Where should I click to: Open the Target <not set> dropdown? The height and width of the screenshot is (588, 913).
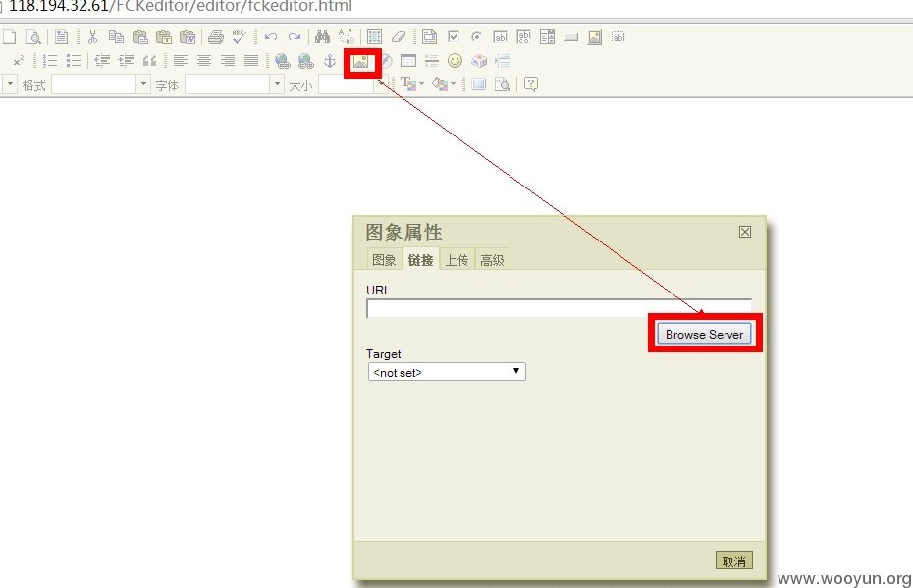click(x=447, y=371)
